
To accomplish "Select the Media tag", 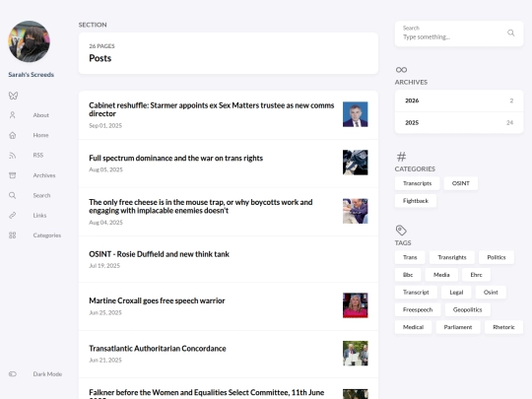I will coord(441,275).
